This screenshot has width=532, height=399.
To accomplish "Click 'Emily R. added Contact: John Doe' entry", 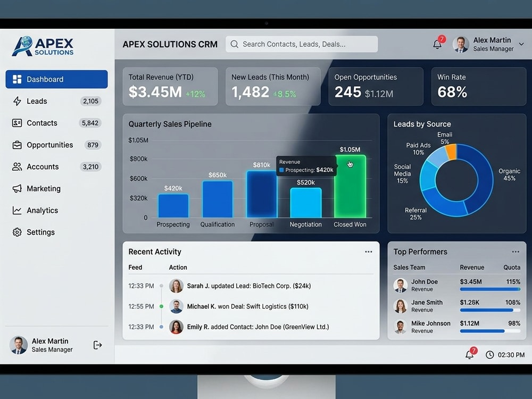I will coord(258,327).
